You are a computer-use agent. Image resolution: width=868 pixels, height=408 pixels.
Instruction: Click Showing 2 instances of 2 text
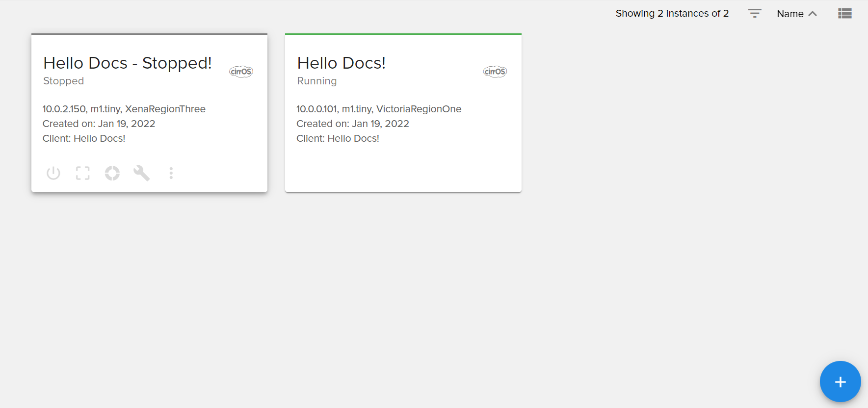click(x=672, y=14)
